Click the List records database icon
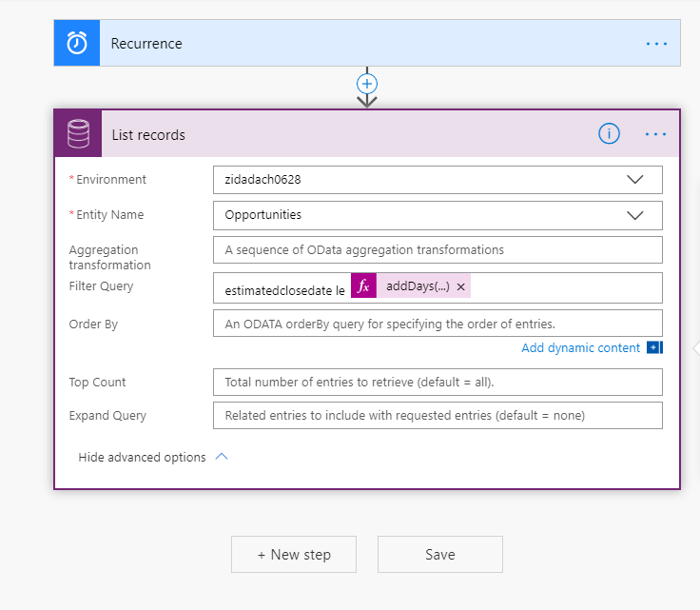The width and height of the screenshot is (700, 610). tap(78, 134)
